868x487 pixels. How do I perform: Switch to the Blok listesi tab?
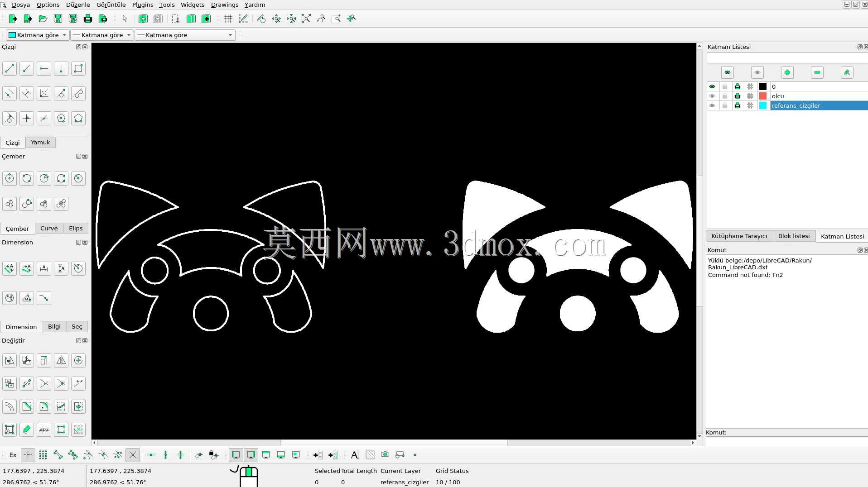tap(794, 236)
